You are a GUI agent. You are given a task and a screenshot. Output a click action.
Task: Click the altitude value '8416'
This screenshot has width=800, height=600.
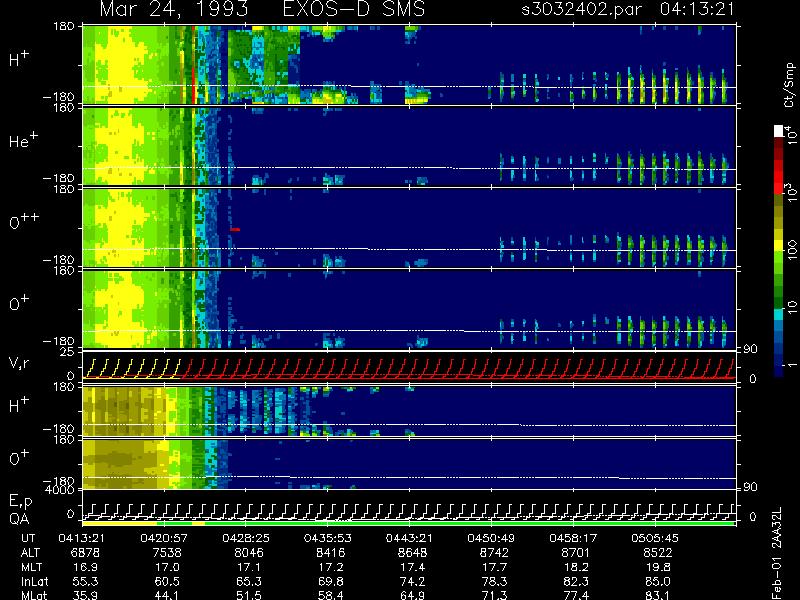click(330, 553)
